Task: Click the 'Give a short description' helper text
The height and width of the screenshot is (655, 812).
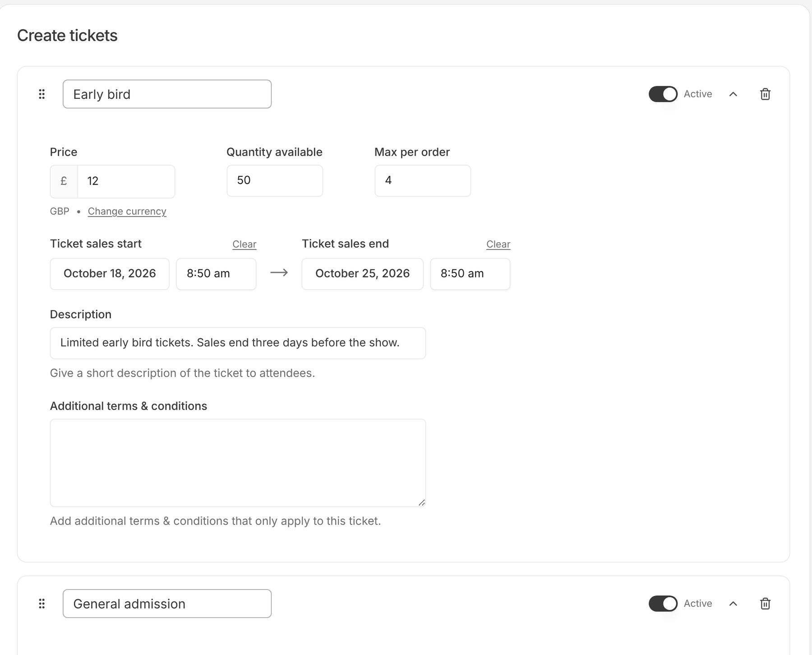Action: tap(182, 374)
